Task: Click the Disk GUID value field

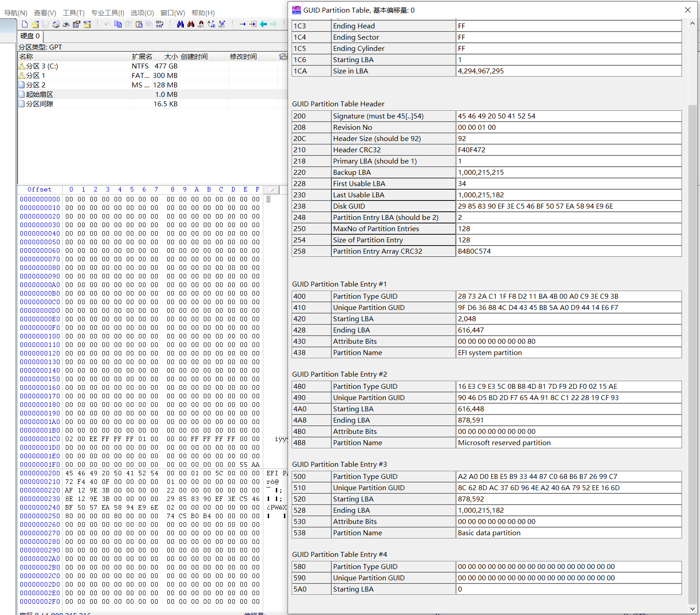Action: click(569, 206)
